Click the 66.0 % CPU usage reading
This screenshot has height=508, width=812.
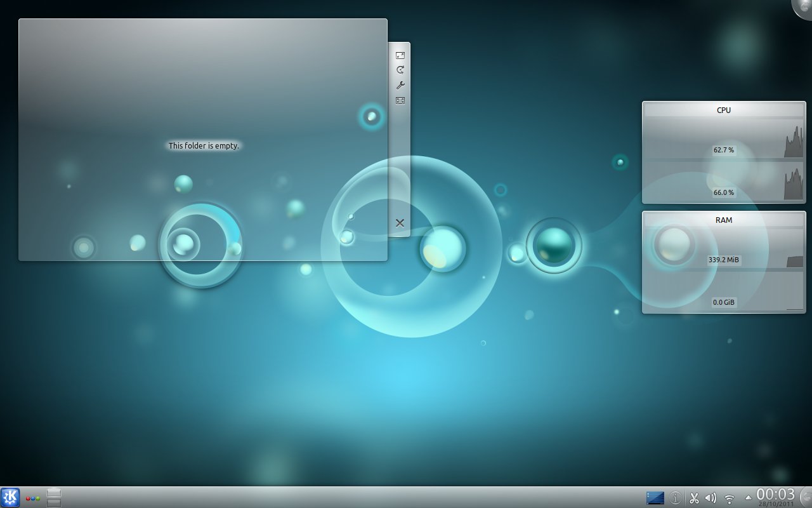tap(724, 192)
